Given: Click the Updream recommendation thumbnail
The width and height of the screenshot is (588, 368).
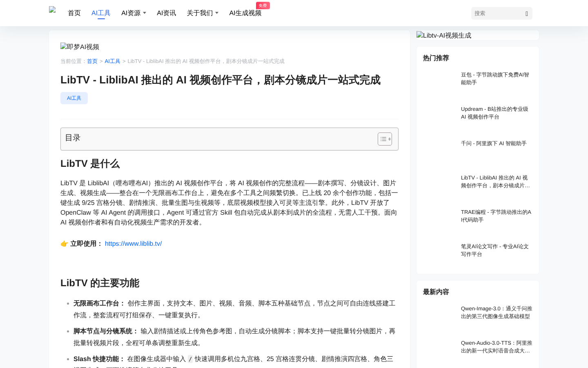Looking at the screenshot, I should click(439, 117).
